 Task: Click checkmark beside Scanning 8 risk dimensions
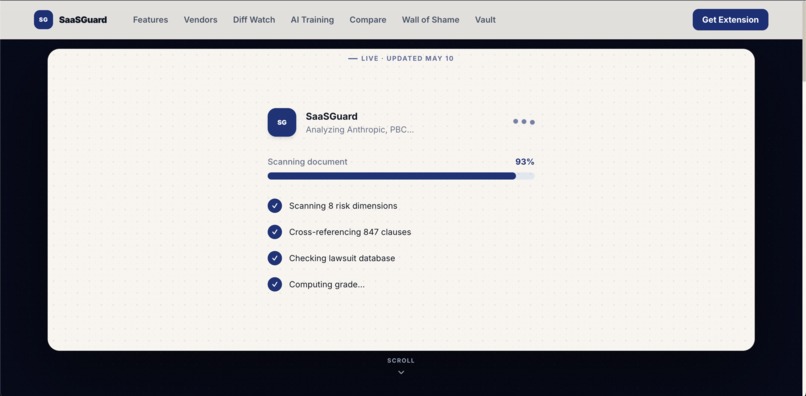point(274,206)
